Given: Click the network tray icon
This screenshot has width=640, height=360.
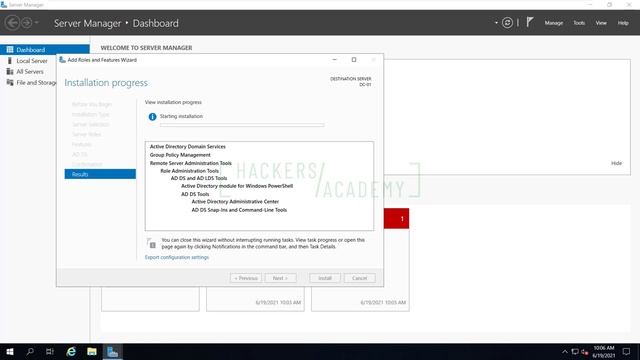Looking at the screenshot, I should 575,351.
